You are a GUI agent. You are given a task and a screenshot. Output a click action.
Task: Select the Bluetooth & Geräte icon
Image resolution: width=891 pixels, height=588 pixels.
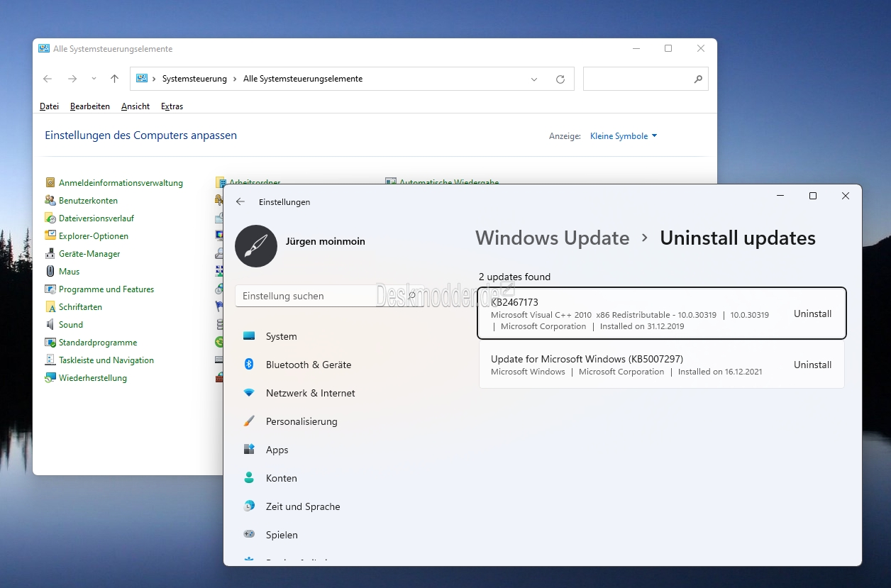[249, 365]
